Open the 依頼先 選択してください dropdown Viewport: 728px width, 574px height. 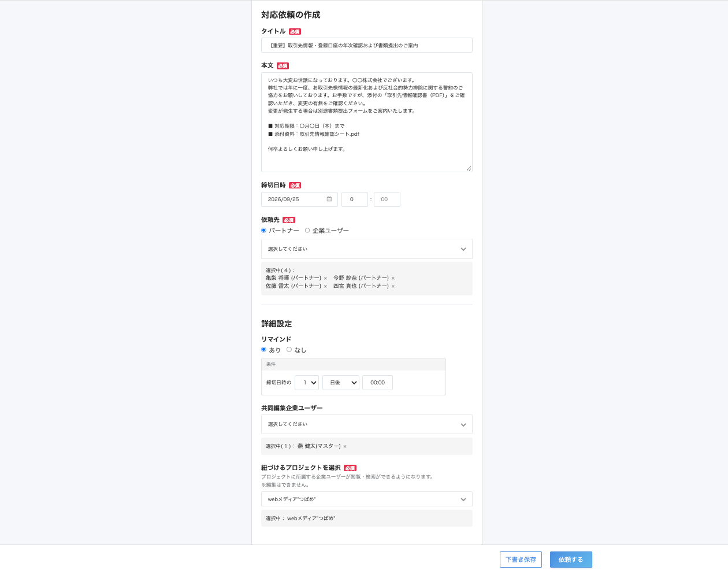coord(367,249)
